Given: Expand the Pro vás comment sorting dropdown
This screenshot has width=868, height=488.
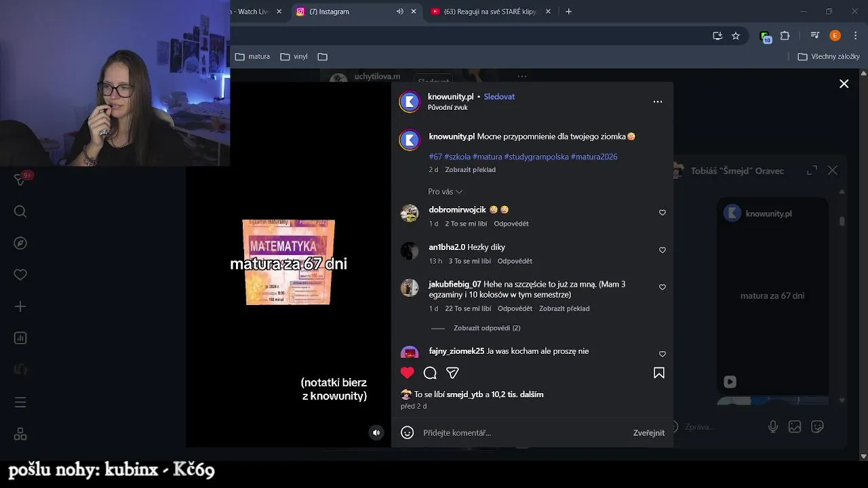Looking at the screenshot, I should 445,192.
